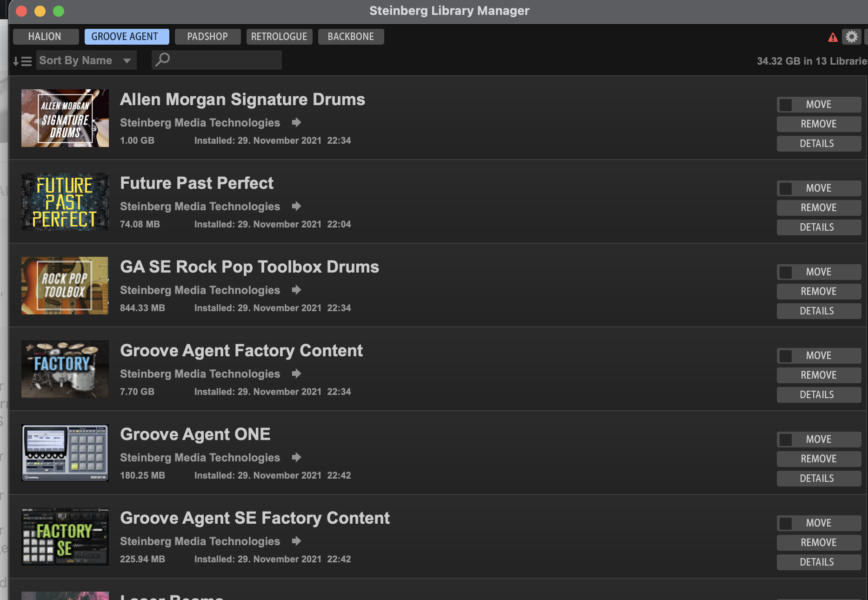Click the MOVE label for Groove Agent ONE
The height and width of the screenshot is (600, 868).
[819, 440]
